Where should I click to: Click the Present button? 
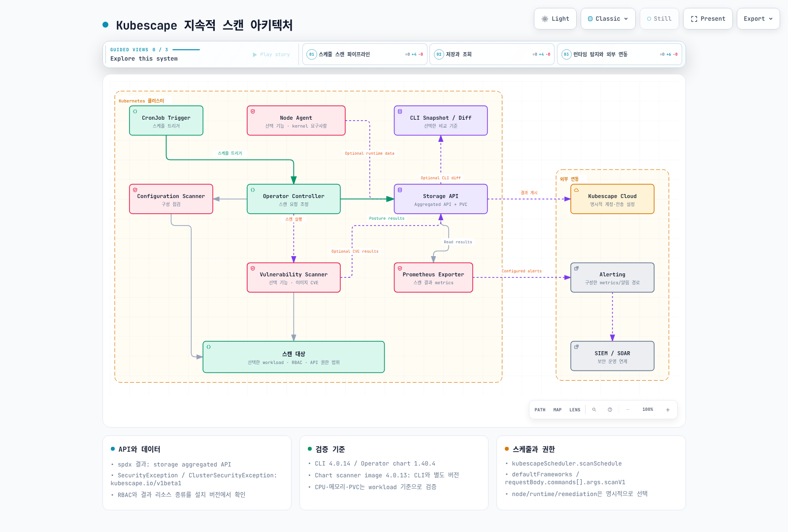click(x=708, y=19)
